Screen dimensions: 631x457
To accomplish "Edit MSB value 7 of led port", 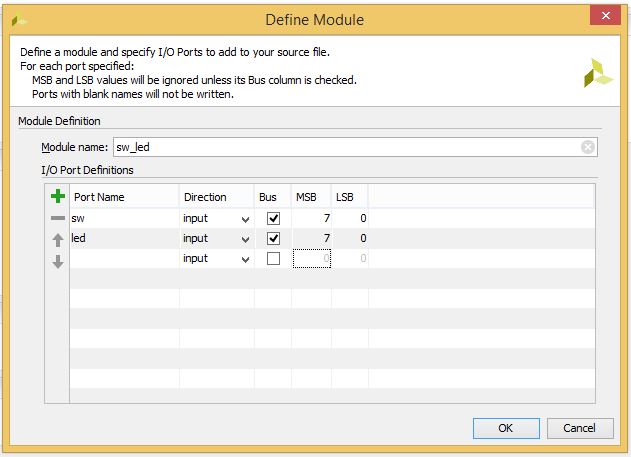I will [x=311, y=239].
